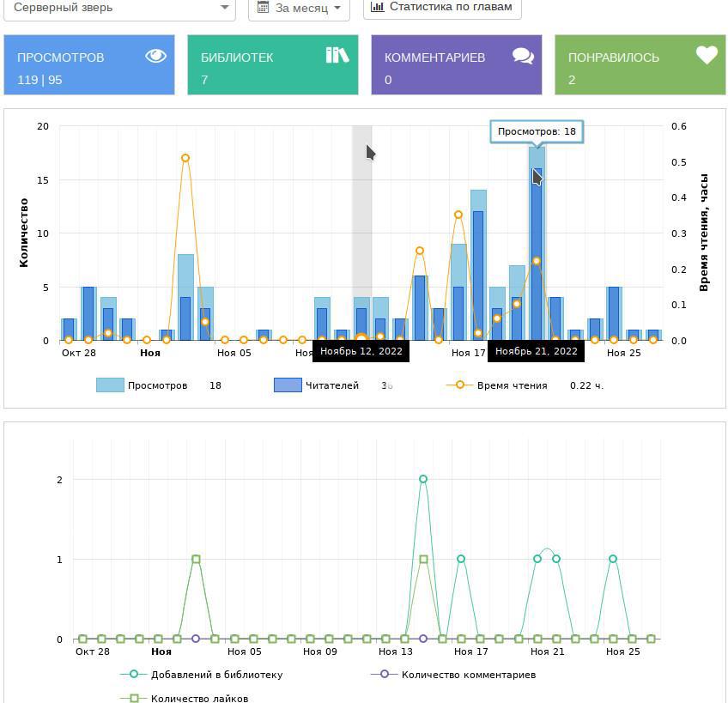Open Статистика по главам button
The height and width of the screenshot is (703, 728).
click(442, 8)
